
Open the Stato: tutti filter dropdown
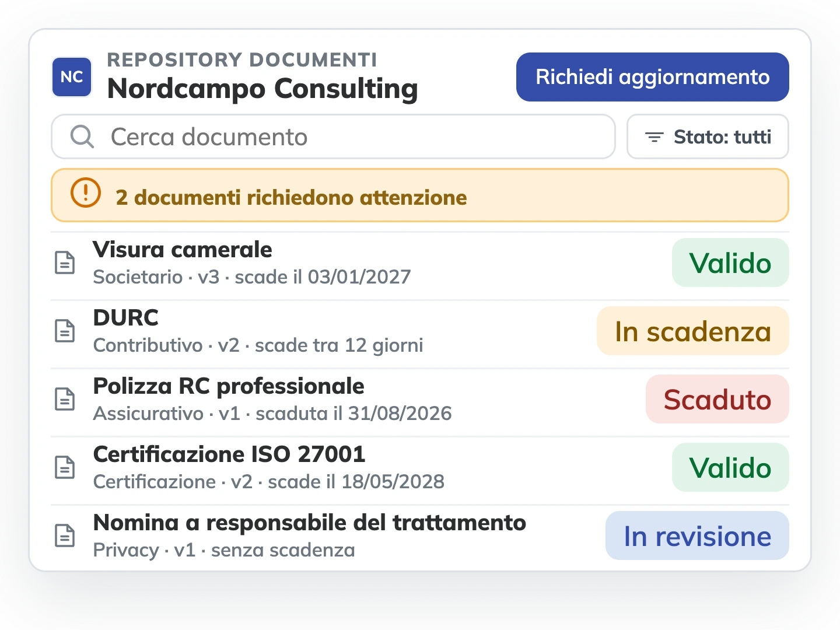tap(708, 136)
